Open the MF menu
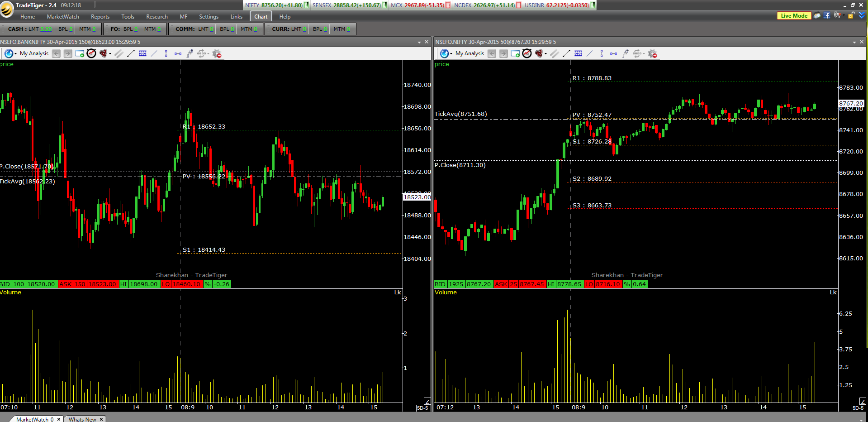 [183, 17]
